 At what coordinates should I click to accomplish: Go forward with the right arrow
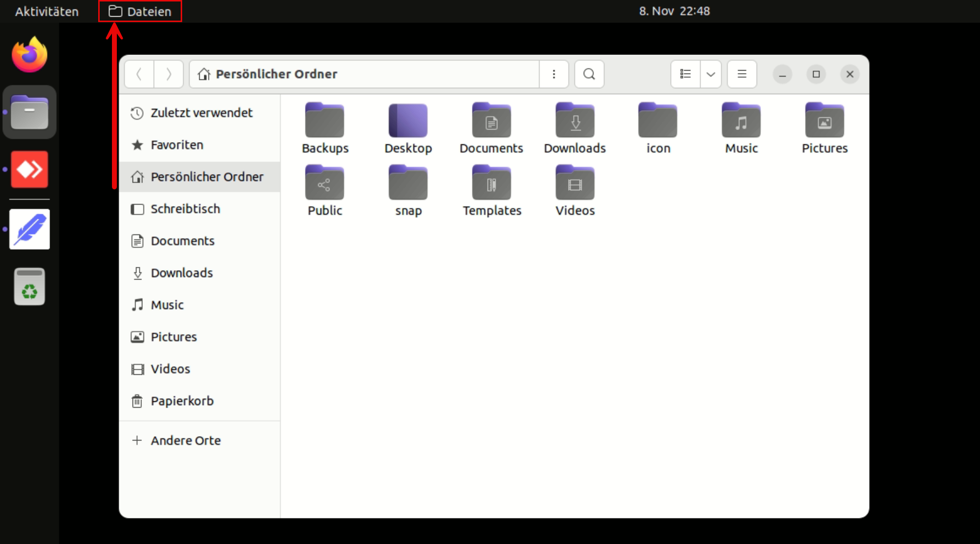(168, 74)
